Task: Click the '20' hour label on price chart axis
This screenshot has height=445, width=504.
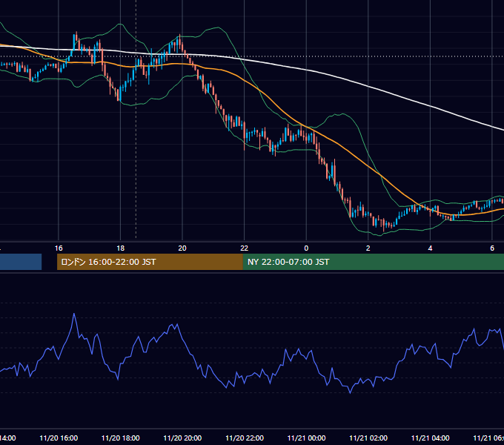Action: coord(182,248)
